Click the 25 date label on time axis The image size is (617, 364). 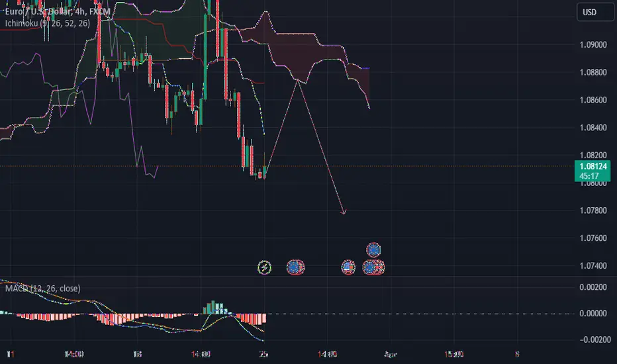tap(264, 354)
